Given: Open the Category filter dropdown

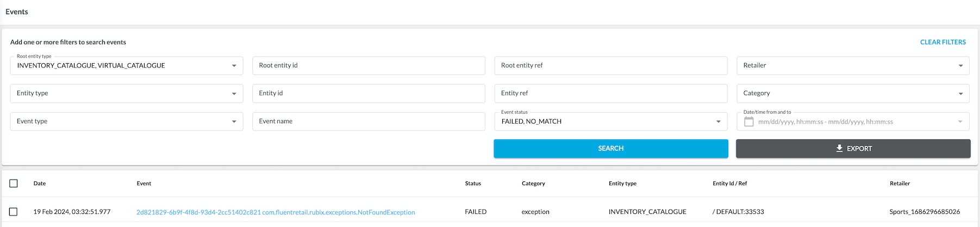Looking at the screenshot, I should [x=960, y=94].
